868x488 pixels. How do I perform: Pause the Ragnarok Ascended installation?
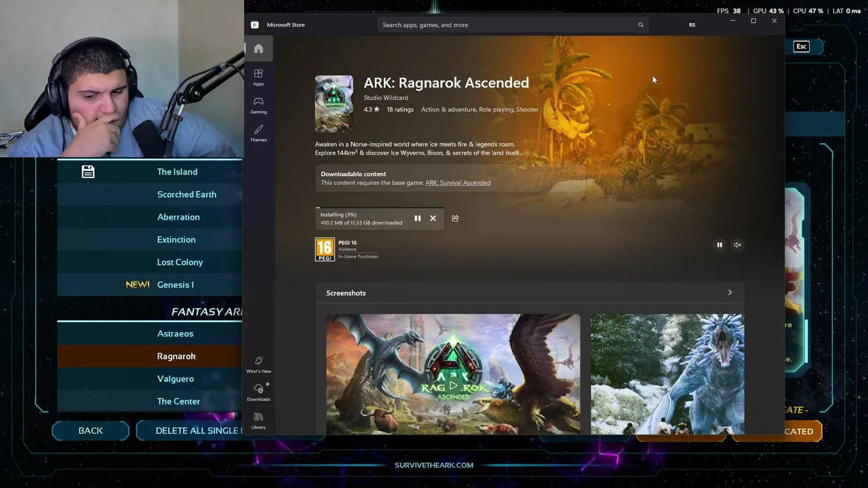[418, 218]
